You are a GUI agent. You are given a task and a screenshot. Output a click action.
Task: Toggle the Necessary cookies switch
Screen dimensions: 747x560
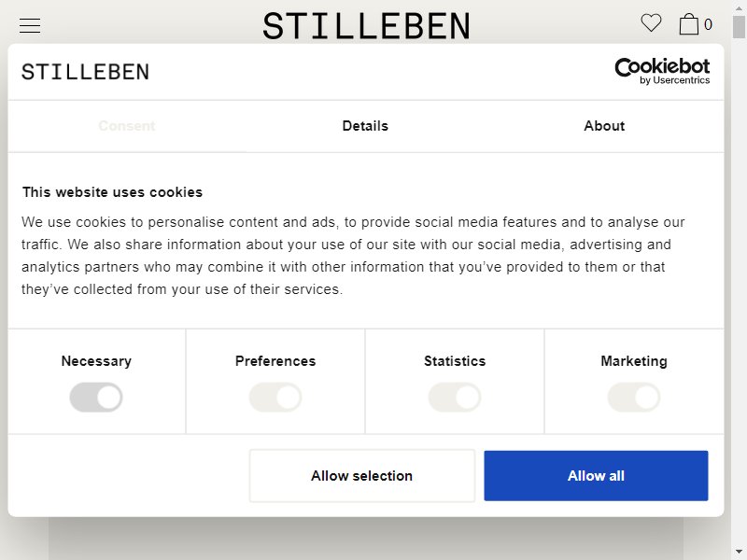coord(96,398)
